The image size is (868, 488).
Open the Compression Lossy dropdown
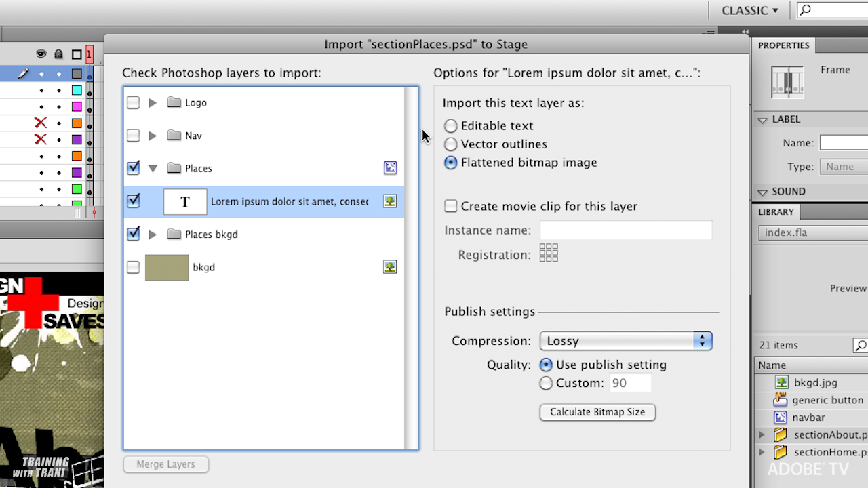(626, 341)
